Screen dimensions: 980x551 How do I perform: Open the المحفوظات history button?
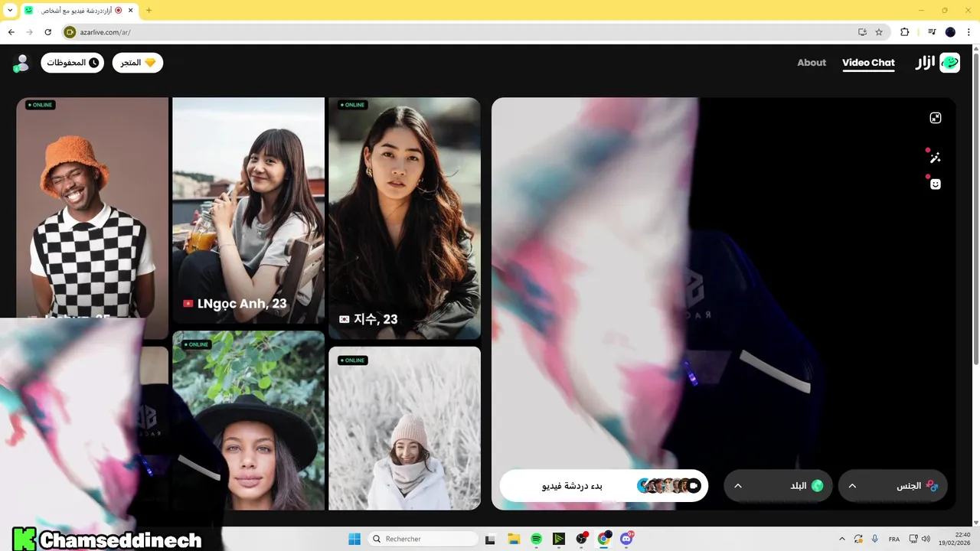(x=73, y=63)
